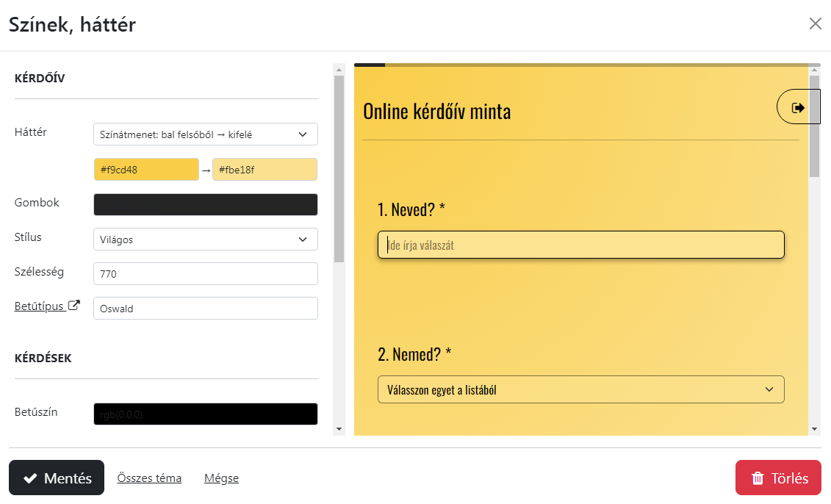This screenshot has width=831, height=504.
Task: Click the question text 1. Neved?
Action: click(x=411, y=210)
